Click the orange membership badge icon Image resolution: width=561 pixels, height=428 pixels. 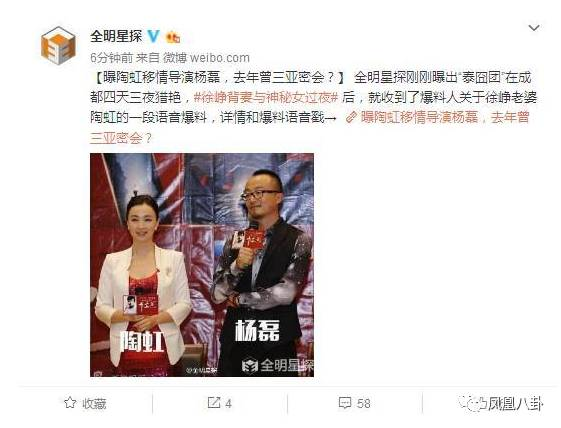coord(173,37)
